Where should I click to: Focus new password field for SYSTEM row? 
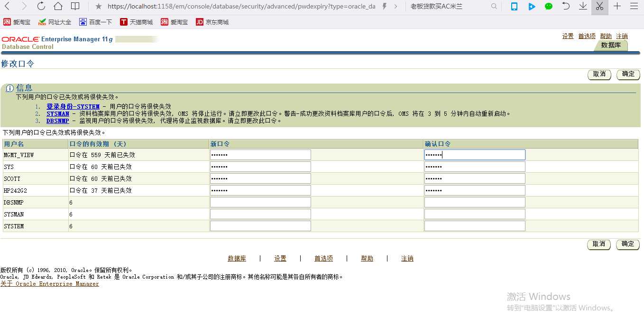point(260,226)
